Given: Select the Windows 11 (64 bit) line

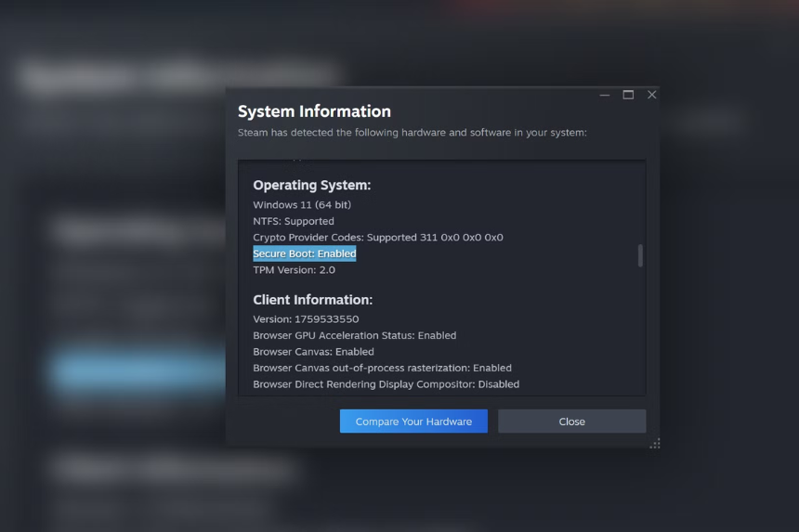Looking at the screenshot, I should 302,204.
